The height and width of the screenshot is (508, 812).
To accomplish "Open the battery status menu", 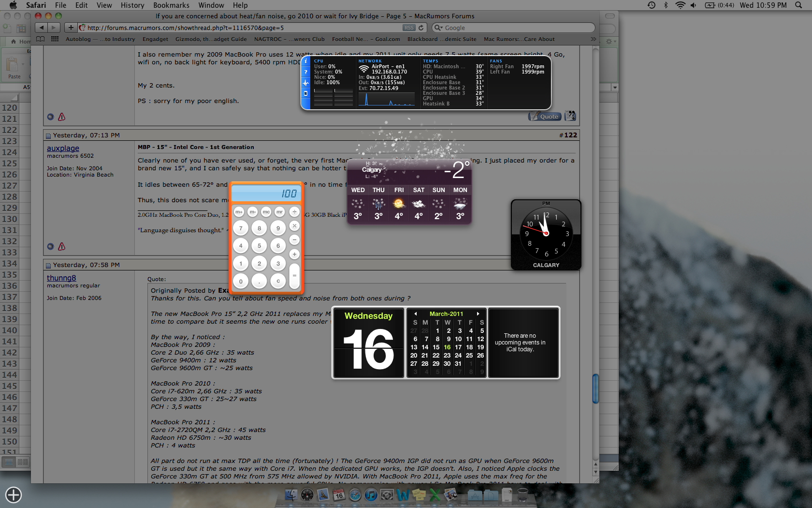I will pos(719,5).
